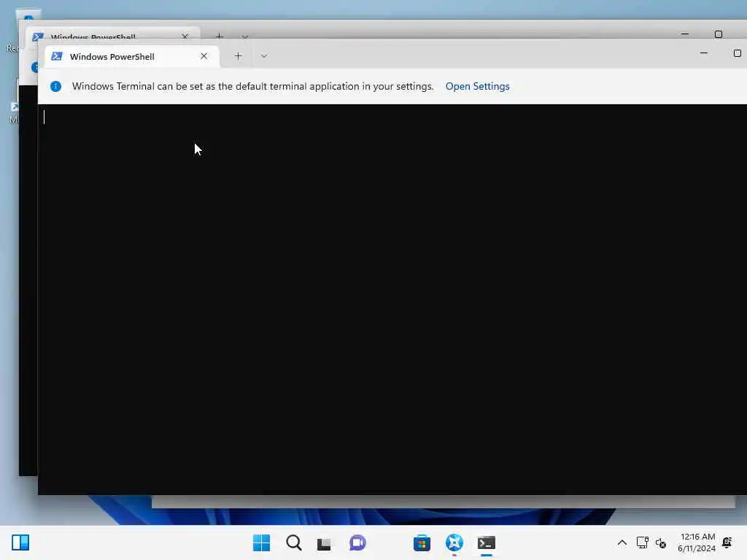Viewport: 747px width, 560px height.
Task: Click the Windows Terminal taskbar icon
Action: point(487,542)
